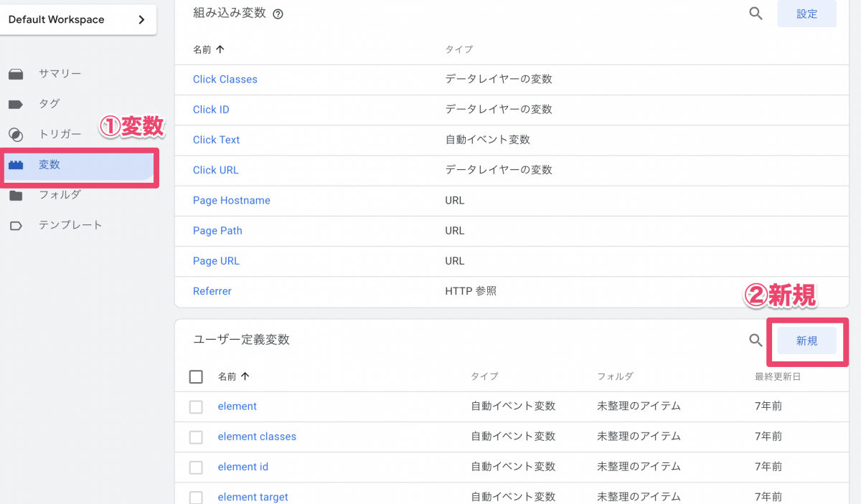Click search icon in user-defined variables section
Screen dimensions: 861x504
[x=756, y=341]
